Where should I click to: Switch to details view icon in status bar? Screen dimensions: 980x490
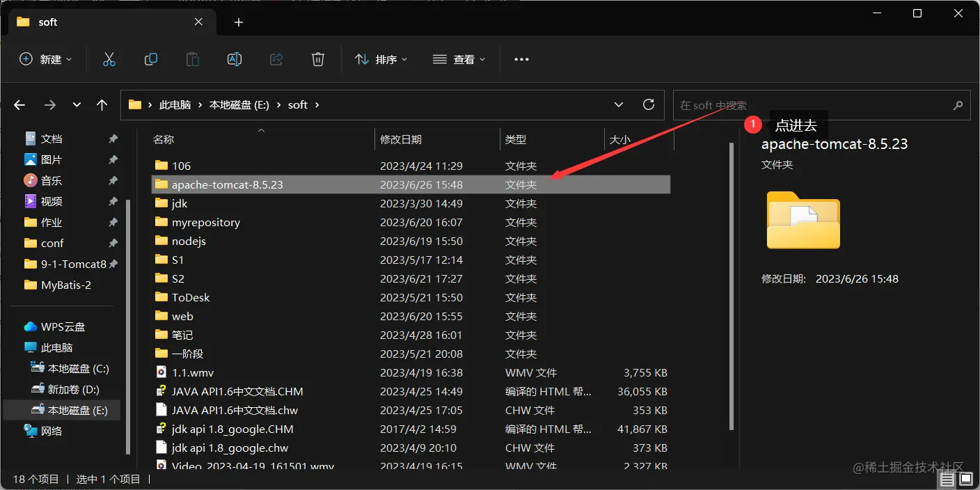pyautogui.click(x=947, y=480)
